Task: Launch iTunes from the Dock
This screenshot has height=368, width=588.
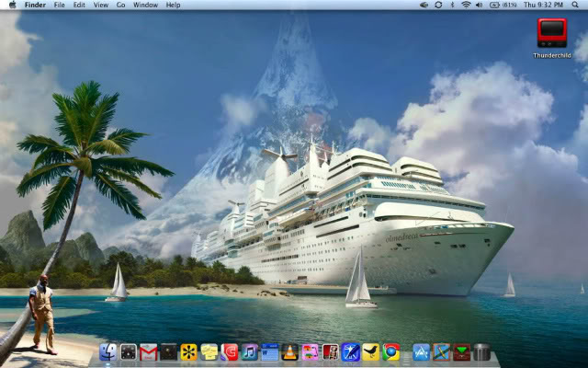Action: coord(249,352)
